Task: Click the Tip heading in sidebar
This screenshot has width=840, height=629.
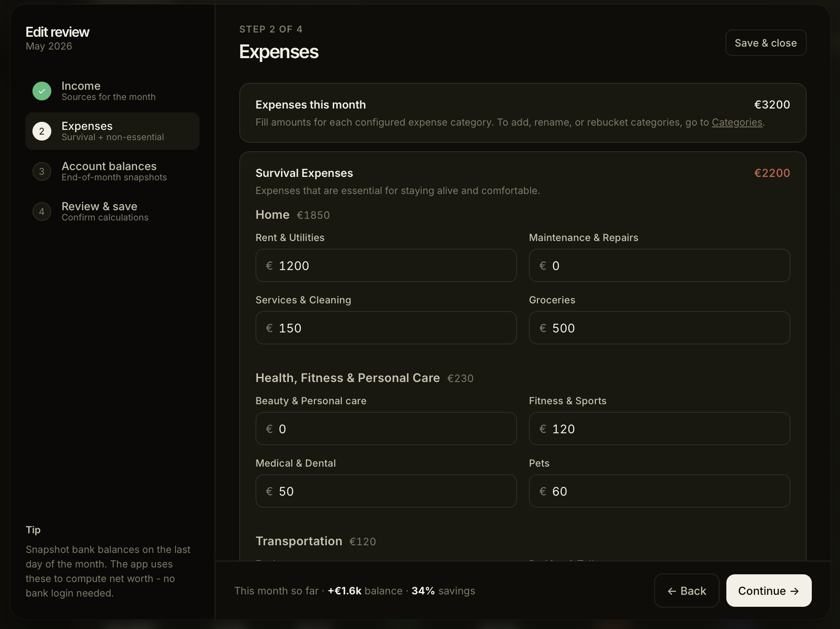Action: (33, 530)
